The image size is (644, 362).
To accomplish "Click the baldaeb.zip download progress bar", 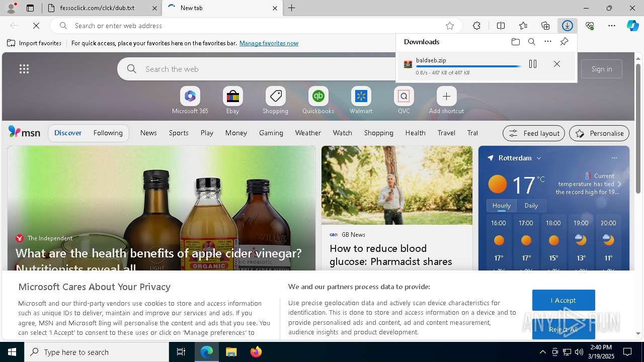I will [468, 66].
